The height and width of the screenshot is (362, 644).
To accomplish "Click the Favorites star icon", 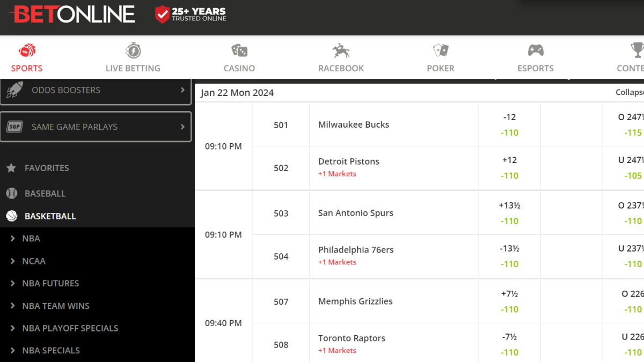I will pos(11,168).
